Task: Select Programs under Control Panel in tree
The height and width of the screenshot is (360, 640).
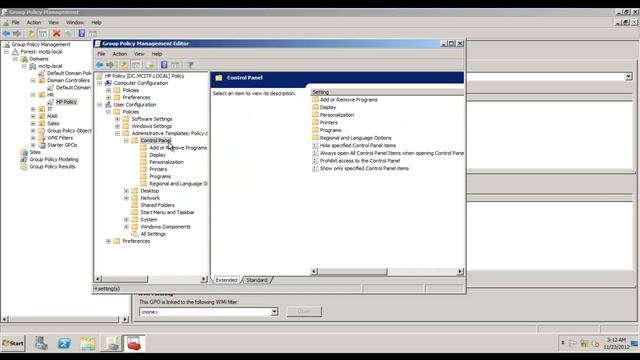Action: coord(160,177)
